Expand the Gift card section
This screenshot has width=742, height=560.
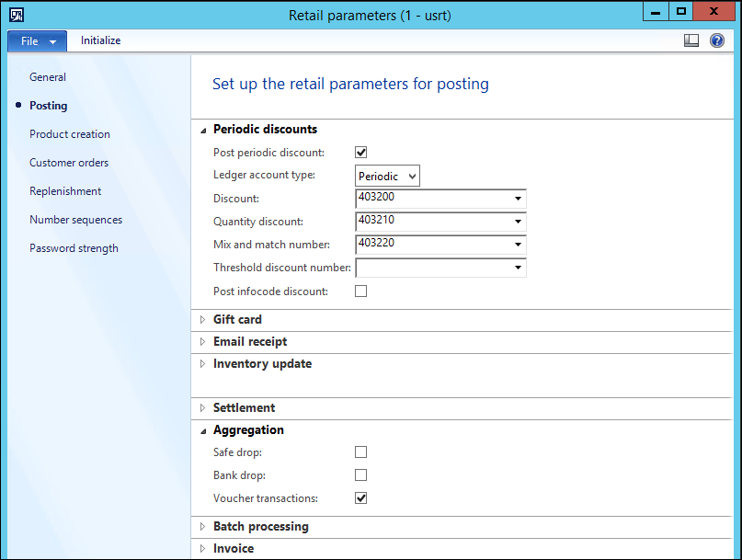[202, 319]
